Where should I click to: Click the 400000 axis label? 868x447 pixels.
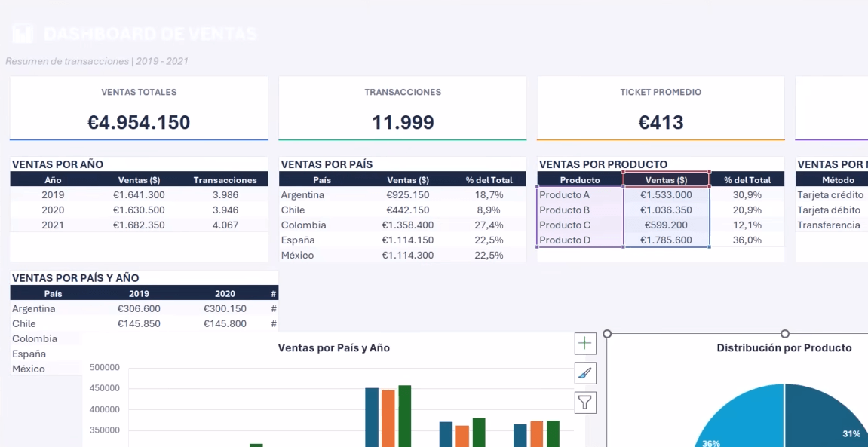[105, 410]
